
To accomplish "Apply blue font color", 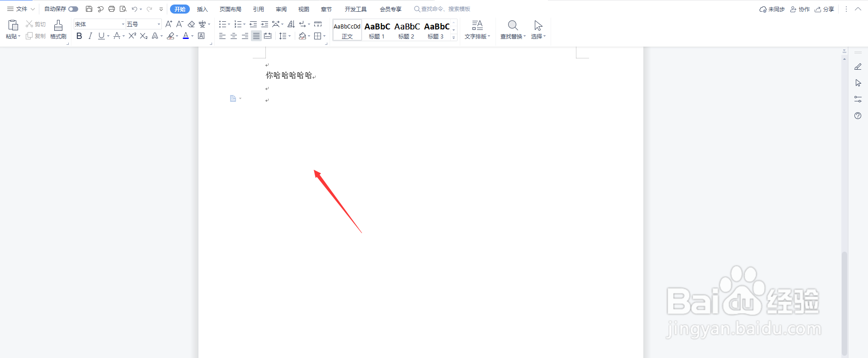I will coord(186,36).
